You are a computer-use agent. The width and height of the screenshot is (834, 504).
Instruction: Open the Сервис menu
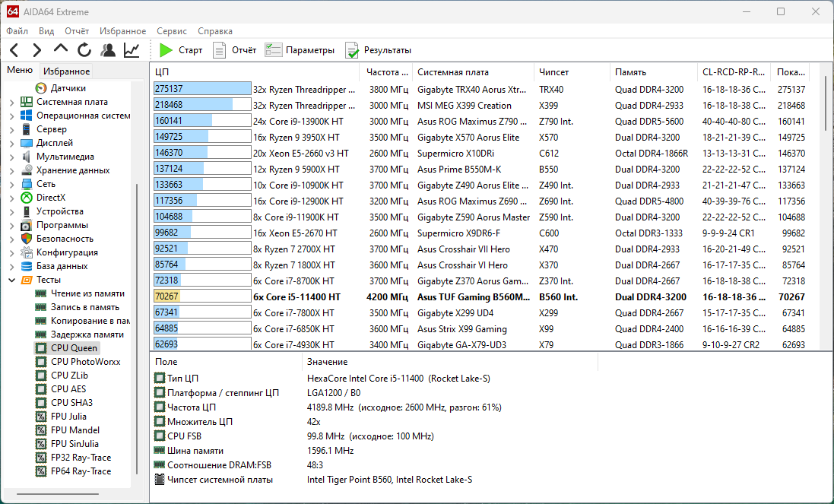pyautogui.click(x=172, y=31)
